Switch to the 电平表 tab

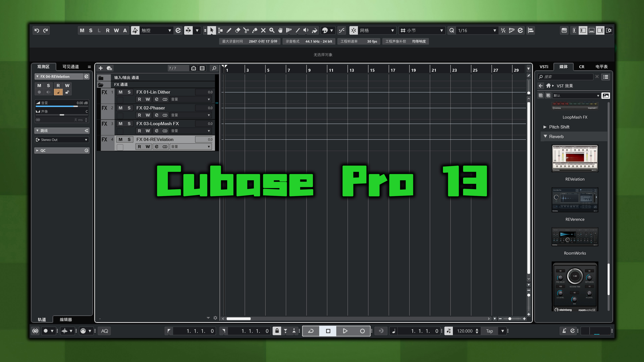coord(601,67)
